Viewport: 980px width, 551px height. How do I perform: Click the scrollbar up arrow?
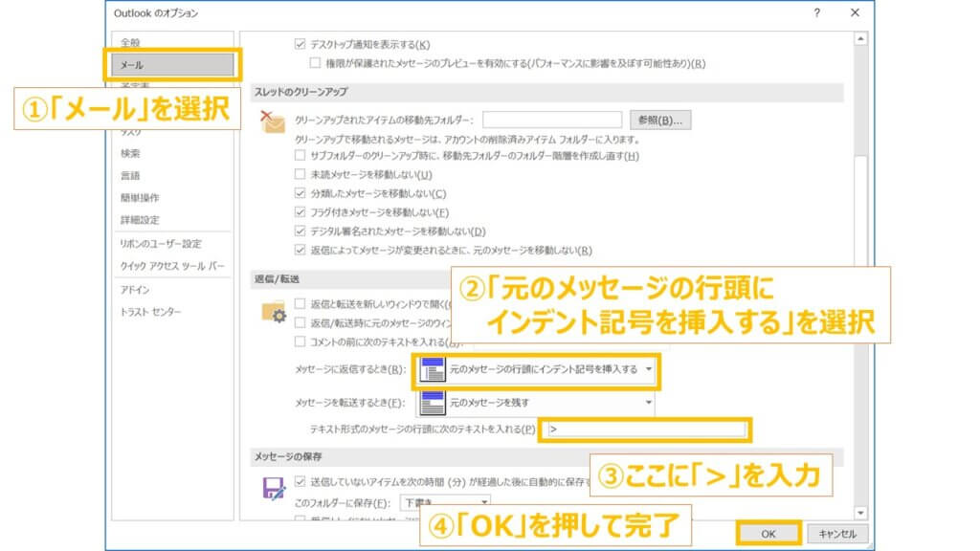coord(860,38)
